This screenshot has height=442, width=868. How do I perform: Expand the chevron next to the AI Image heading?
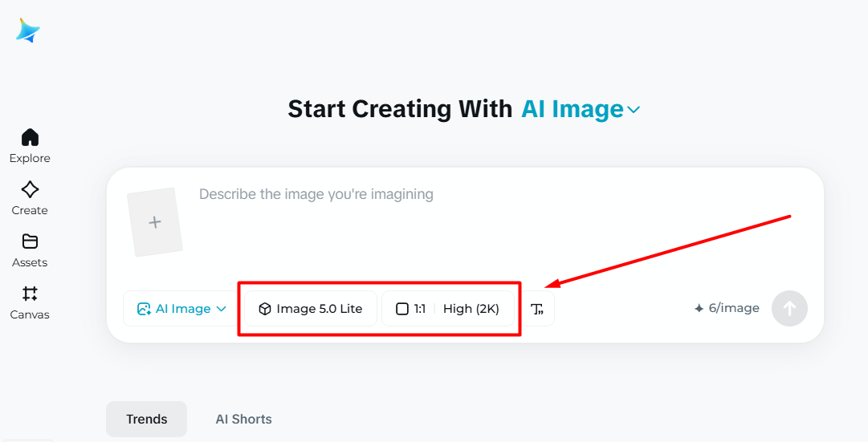[x=634, y=110]
